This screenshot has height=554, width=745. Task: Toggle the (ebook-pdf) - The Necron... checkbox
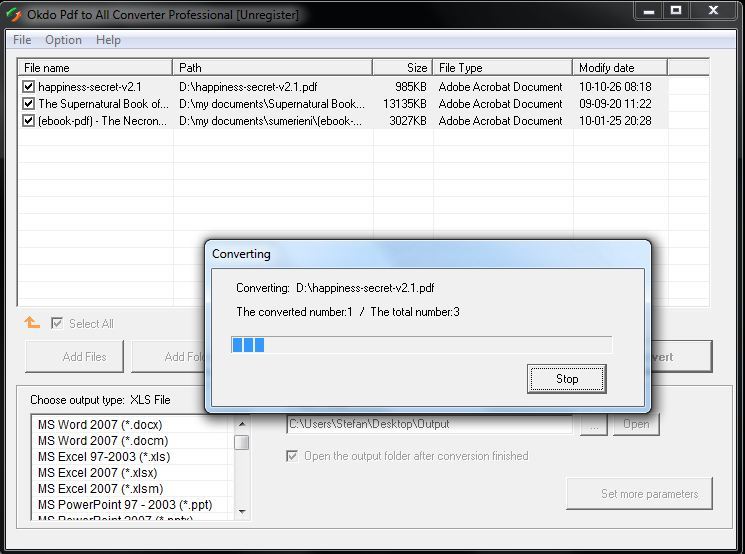tap(29, 121)
